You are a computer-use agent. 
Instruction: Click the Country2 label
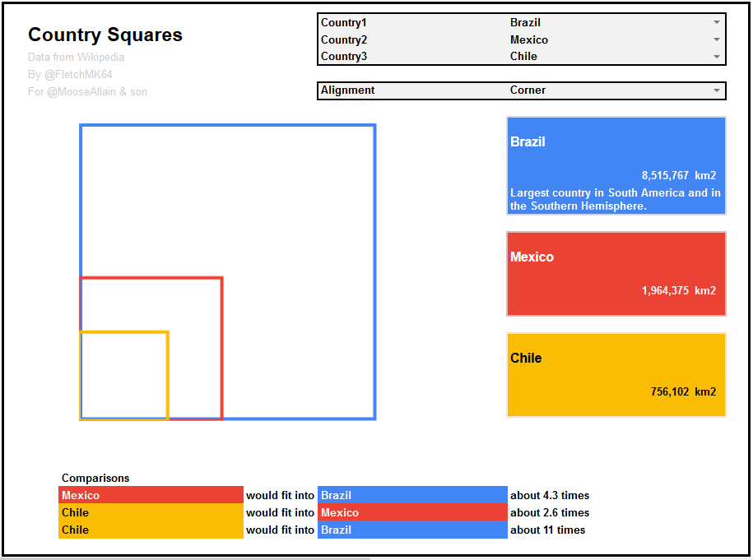344,39
